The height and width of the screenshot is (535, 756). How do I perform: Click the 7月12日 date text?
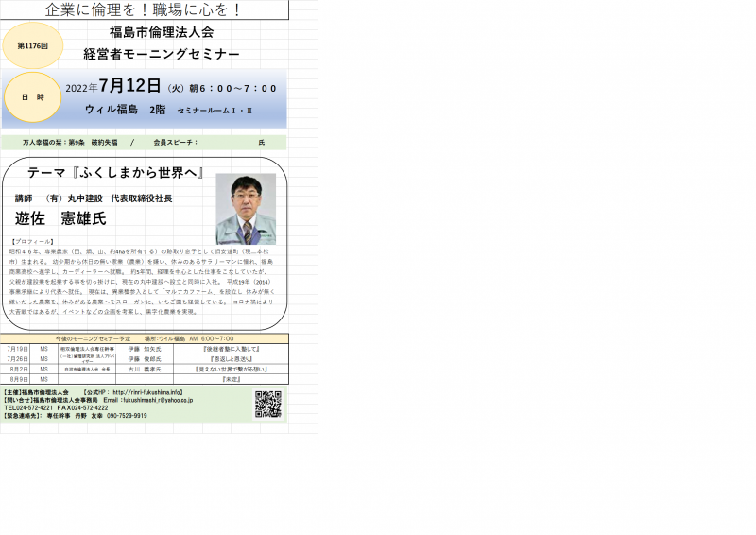point(130,87)
